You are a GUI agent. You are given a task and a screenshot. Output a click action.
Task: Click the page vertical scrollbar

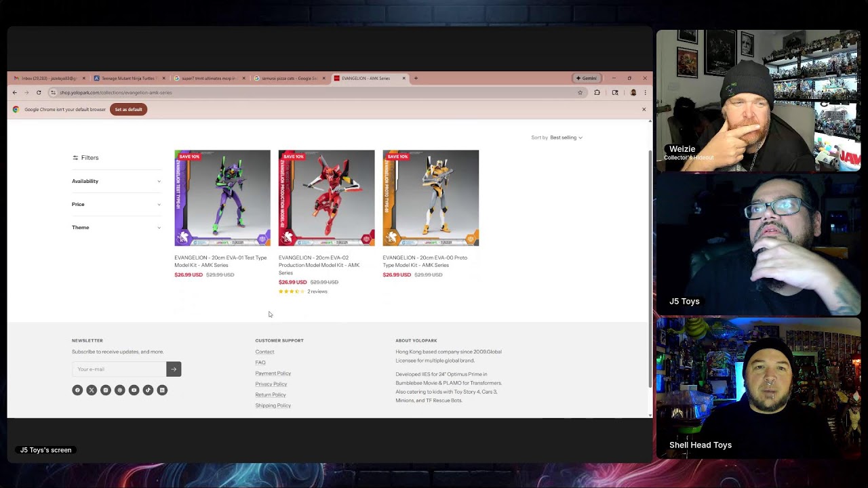click(650, 268)
